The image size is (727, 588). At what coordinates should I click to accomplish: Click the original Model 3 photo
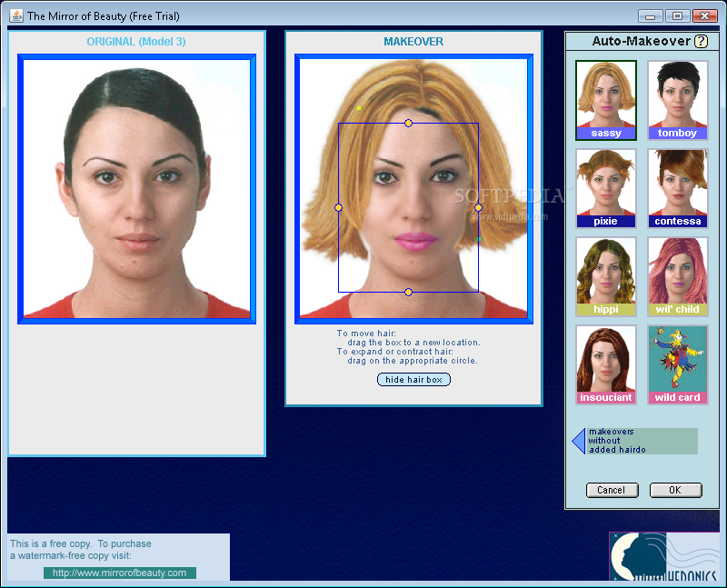137,189
